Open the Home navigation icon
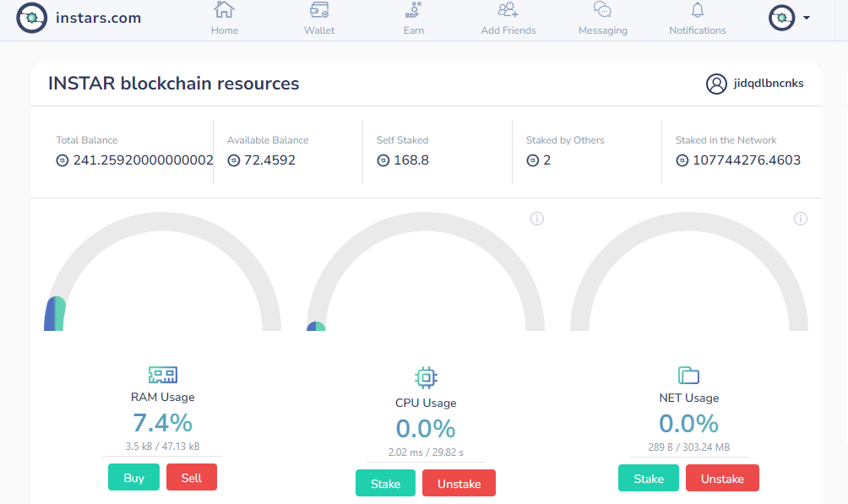Viewport: 848px width, 504px height. [x=224, y=10]
